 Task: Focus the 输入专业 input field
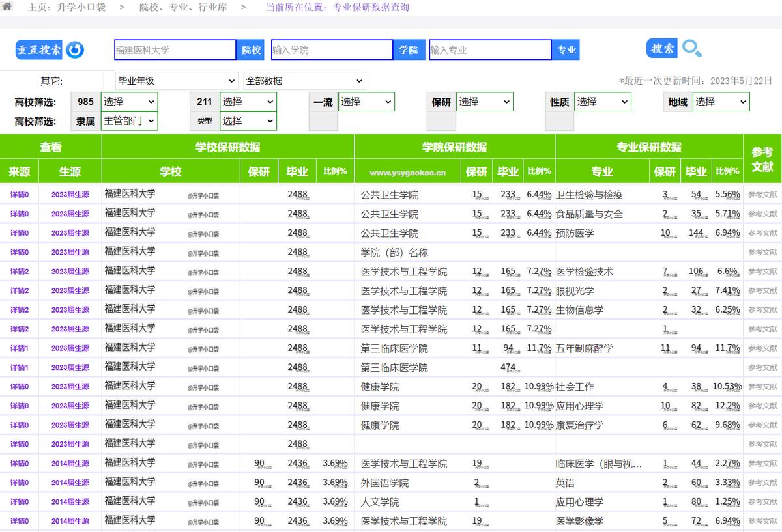click(490, 50)
